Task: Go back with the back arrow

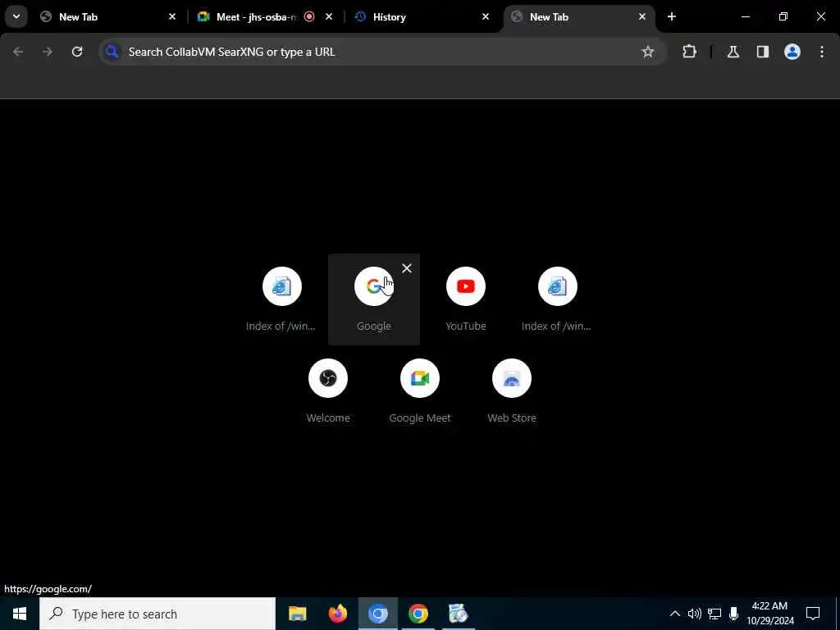Action: [18, 52]
